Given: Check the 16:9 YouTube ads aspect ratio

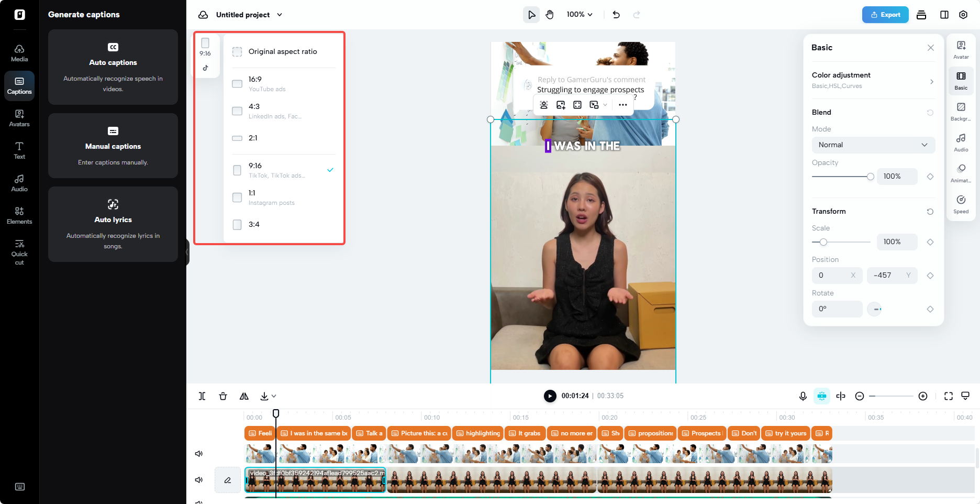Looking at the screenshot, I should tap(237, 83).
